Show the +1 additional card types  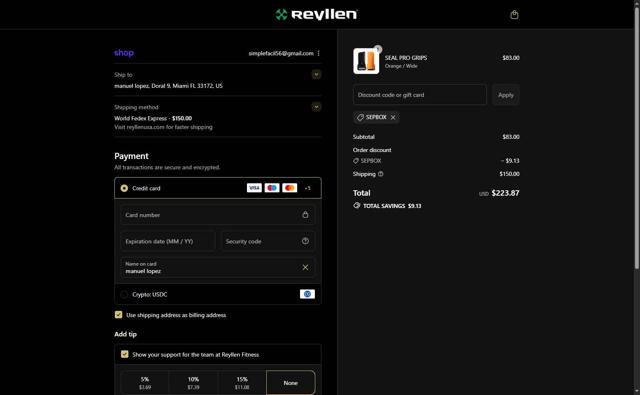click(x=307, y=188)
